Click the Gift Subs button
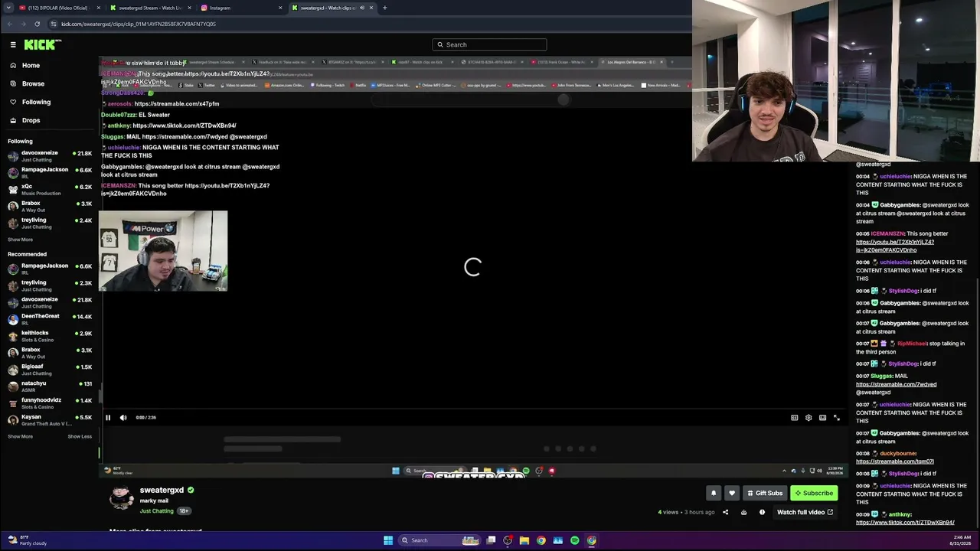Image resolution: width=980 pixels, height=551 pixels. [x=765, y=493]
